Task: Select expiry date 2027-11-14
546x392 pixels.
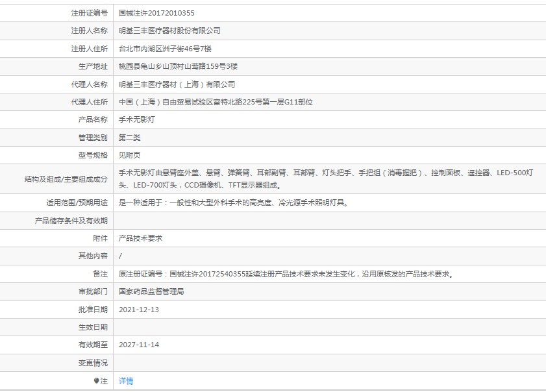Action: click(x=138, y=345)
